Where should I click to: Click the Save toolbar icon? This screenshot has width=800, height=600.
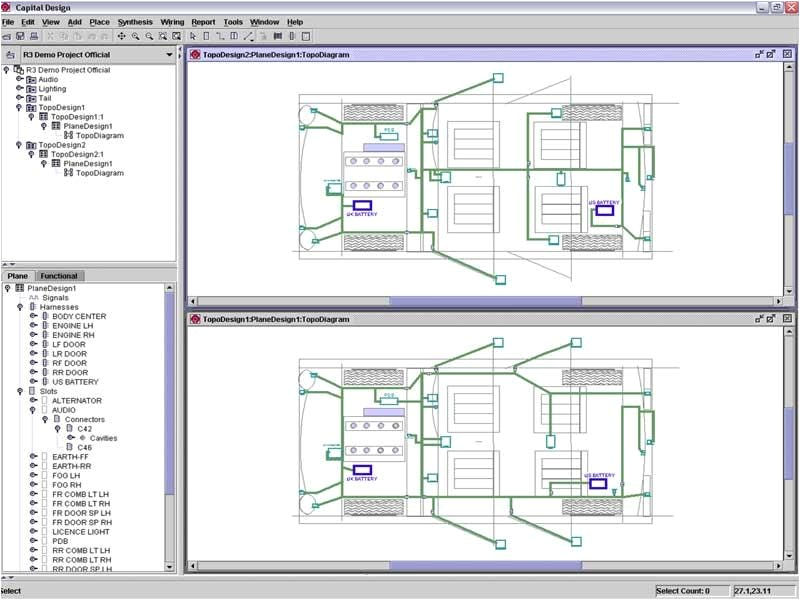[x=22, y=36]
